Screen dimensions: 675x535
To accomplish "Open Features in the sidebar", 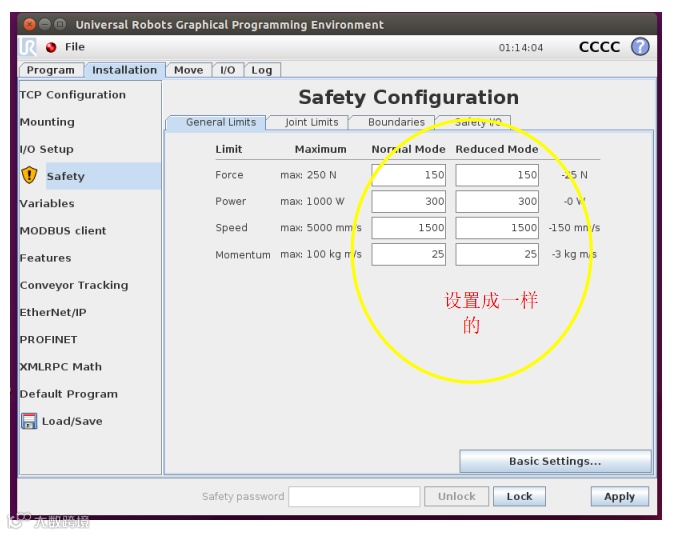I will point(45,258).
